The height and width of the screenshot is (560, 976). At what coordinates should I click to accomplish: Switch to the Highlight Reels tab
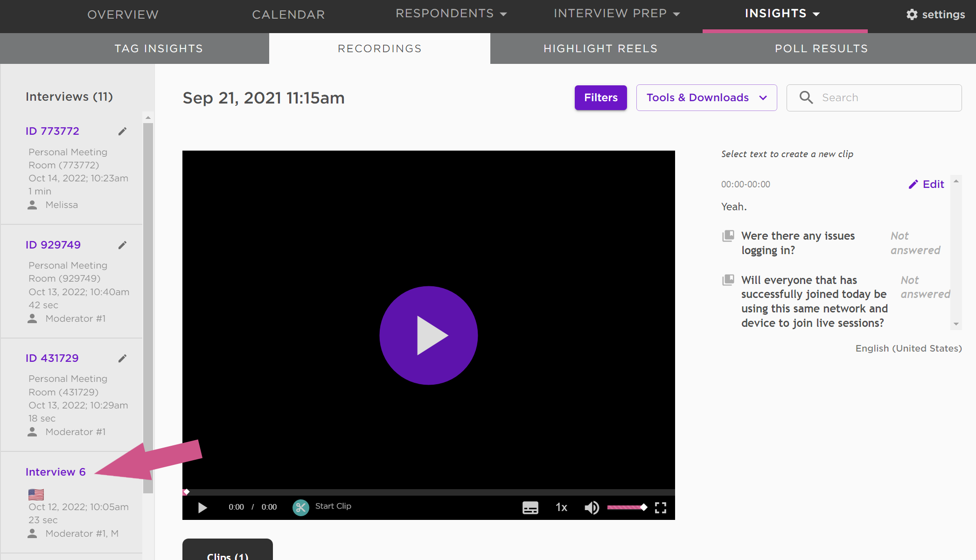600,48
